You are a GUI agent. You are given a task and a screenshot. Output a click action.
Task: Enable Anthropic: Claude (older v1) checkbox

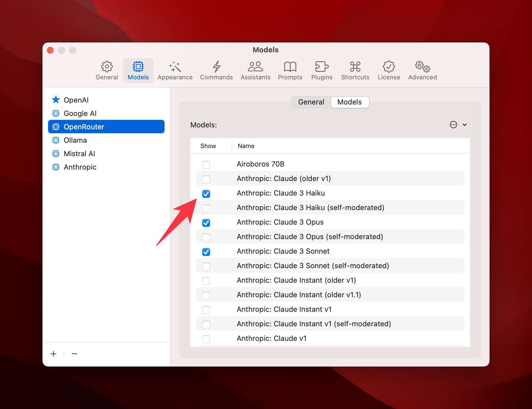206,179
